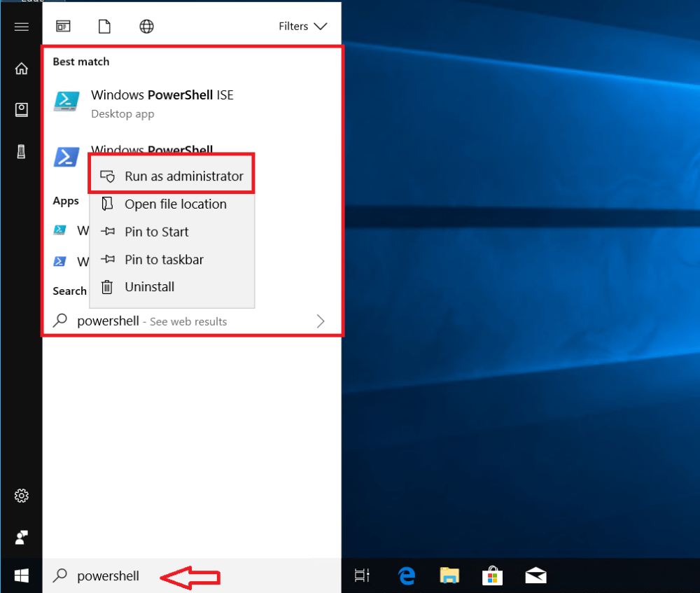Viewport: 700px width, 593px height.
Task: Open Microsoft Edge from the taskbar
Action: [x=406, y=575]
